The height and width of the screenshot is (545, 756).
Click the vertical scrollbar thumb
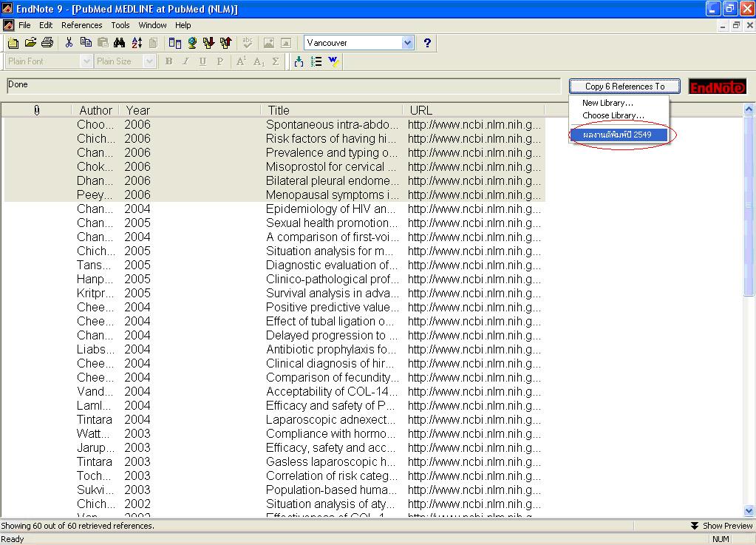749,206
